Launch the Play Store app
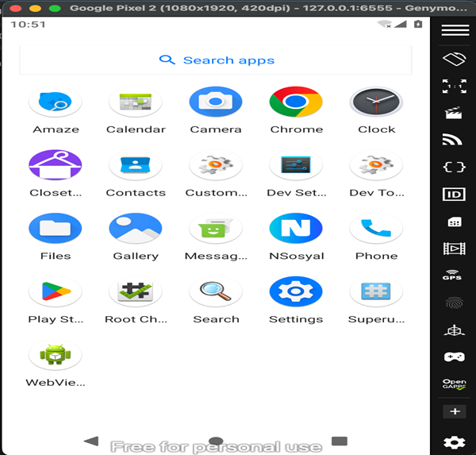Screen dimensions: 476x455 (x=56, y=291)
